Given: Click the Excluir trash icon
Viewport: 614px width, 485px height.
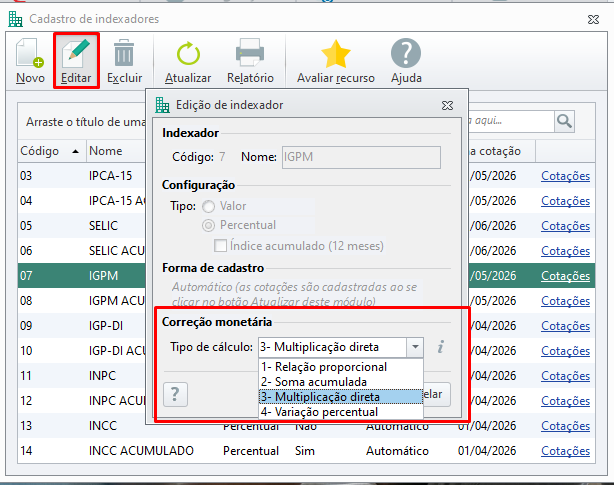Looking at the screenshot, I should click(x=124, y=53).
